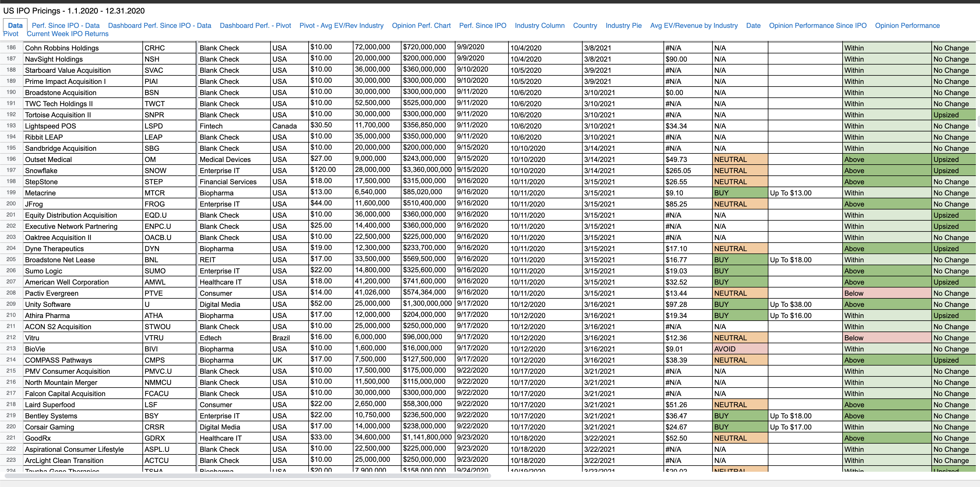
Task: Switch to the Country sheet tab
Action: click(584, 26)
